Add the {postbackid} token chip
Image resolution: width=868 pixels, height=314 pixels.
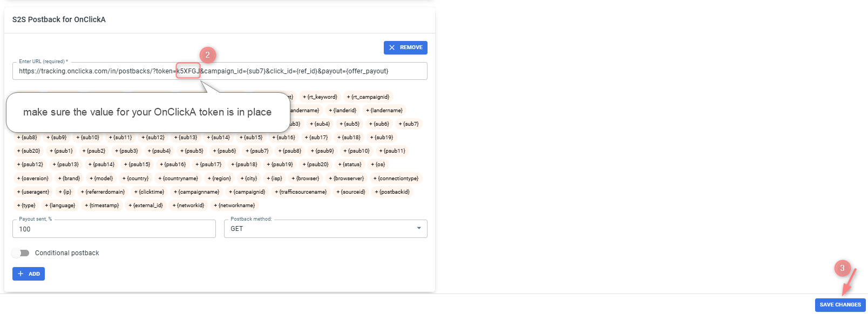[x=392, y=192]
